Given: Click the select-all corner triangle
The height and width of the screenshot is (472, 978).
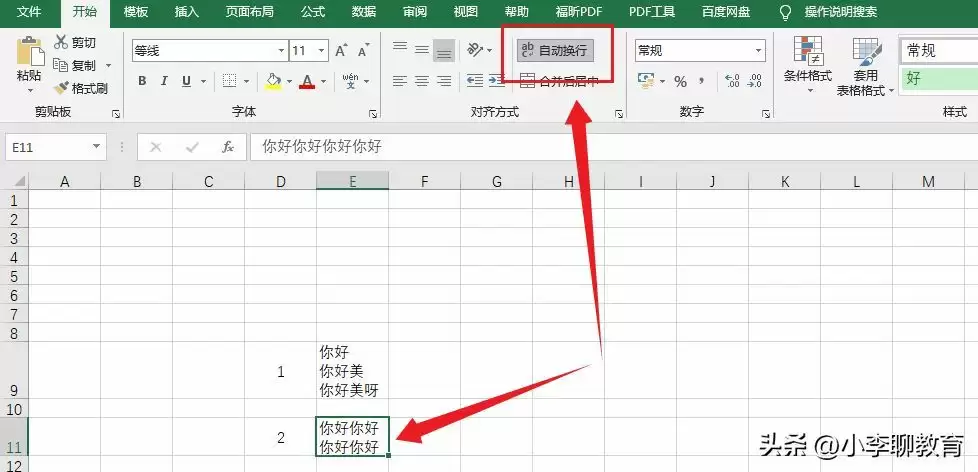Looking at the screenshot, I should tap(20, 181).
